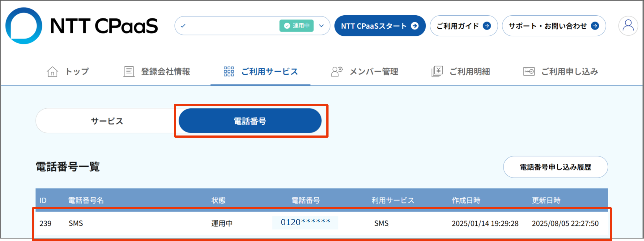Click the 更新日時 column header

coord(546,200)
